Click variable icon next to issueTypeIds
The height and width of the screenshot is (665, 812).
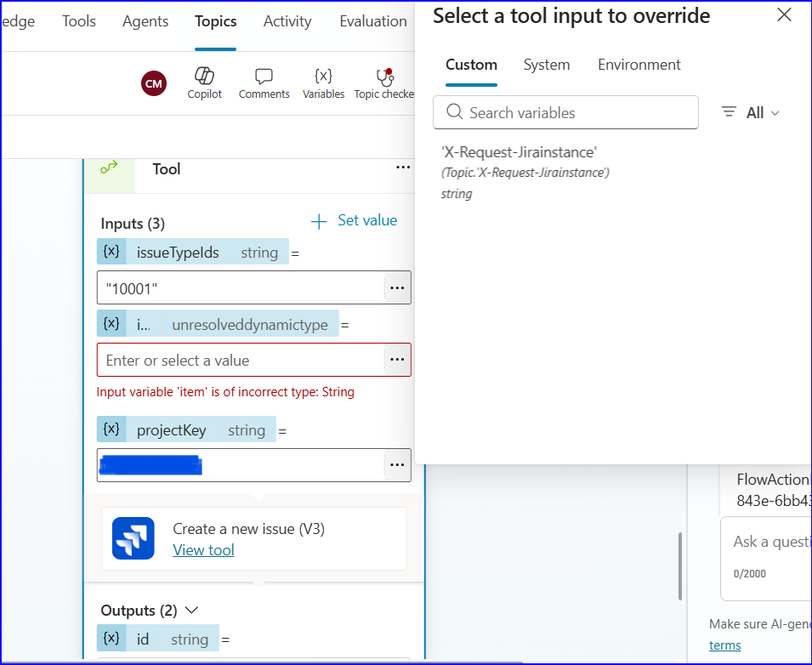[111, 252]
